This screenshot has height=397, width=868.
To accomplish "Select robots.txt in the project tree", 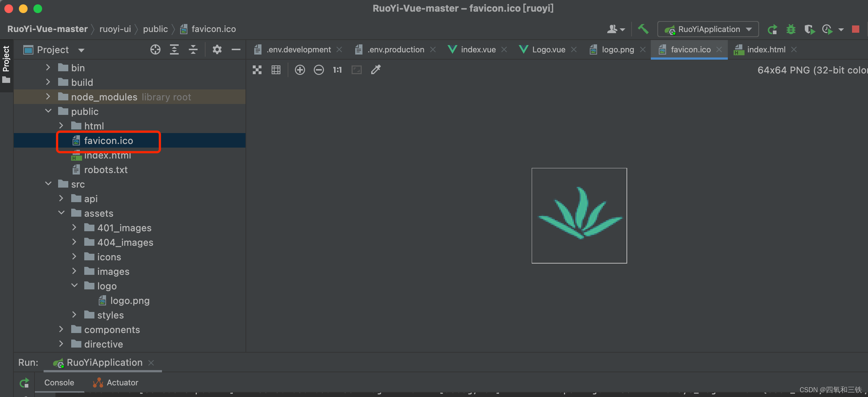I will (x=130, y=169).
